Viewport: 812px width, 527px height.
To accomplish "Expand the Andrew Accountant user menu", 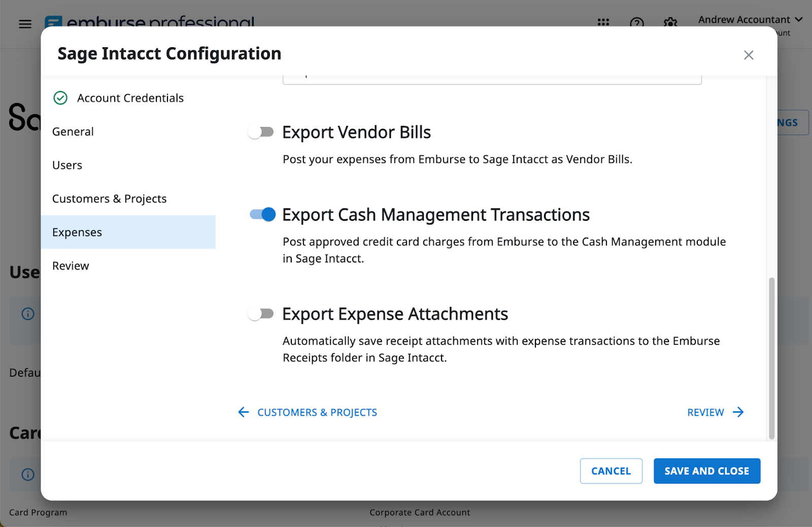I will 750,20.
